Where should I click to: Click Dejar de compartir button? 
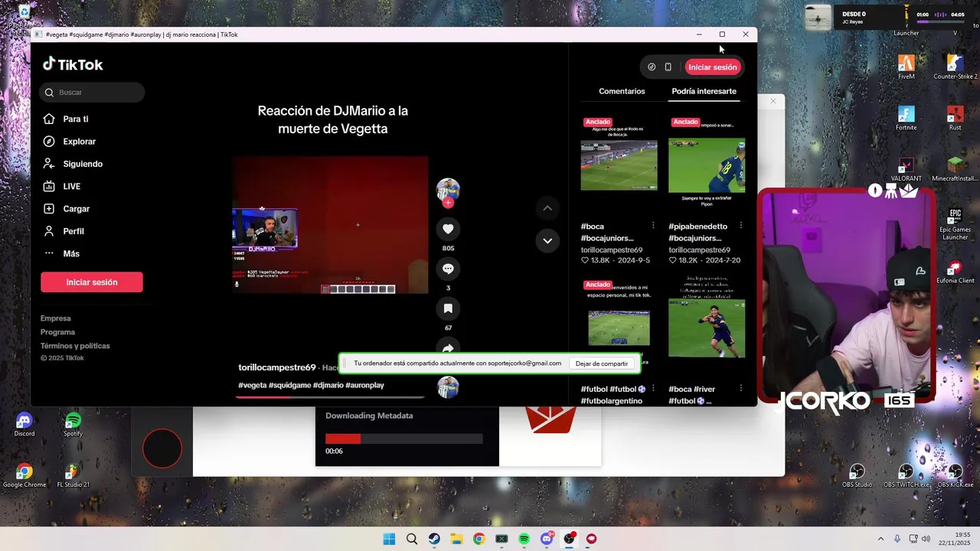[x=602, y=364]
